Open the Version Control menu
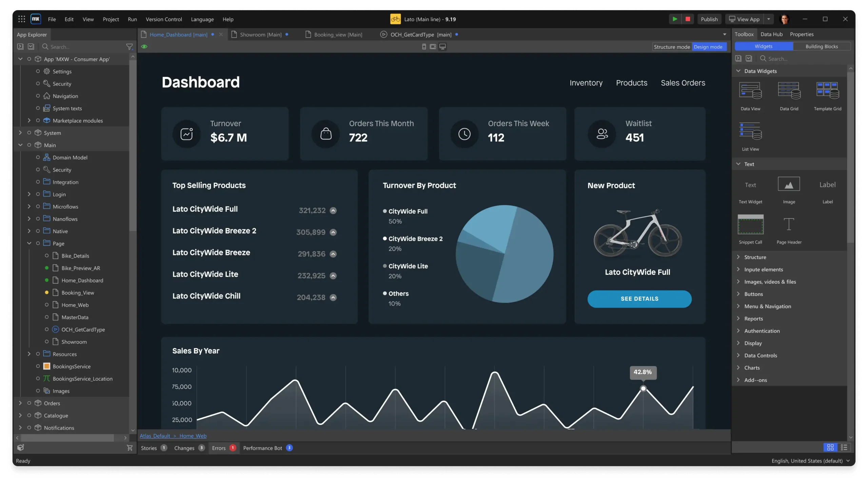This screenshot has height=481, width=868. coord(164,19)
